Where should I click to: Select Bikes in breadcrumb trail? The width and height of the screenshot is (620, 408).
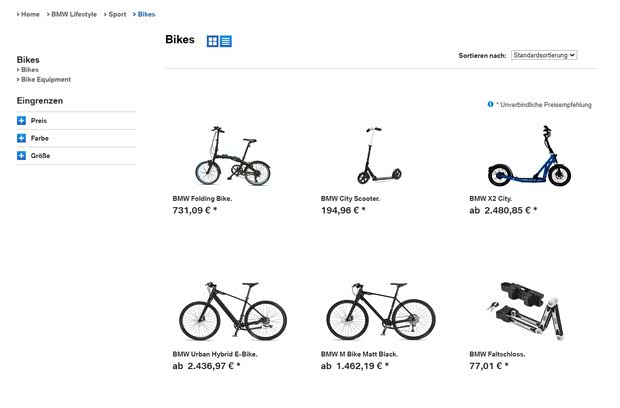(x=146, y=14)
